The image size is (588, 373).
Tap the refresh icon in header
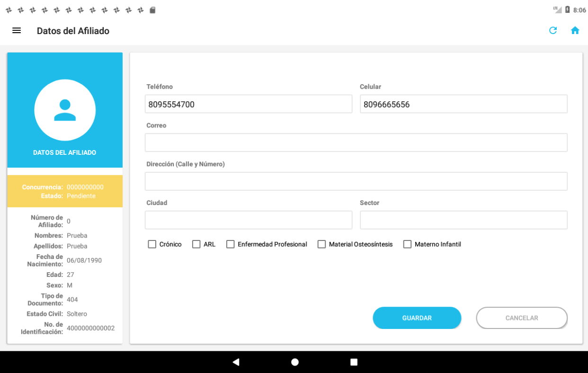[552, 31]
